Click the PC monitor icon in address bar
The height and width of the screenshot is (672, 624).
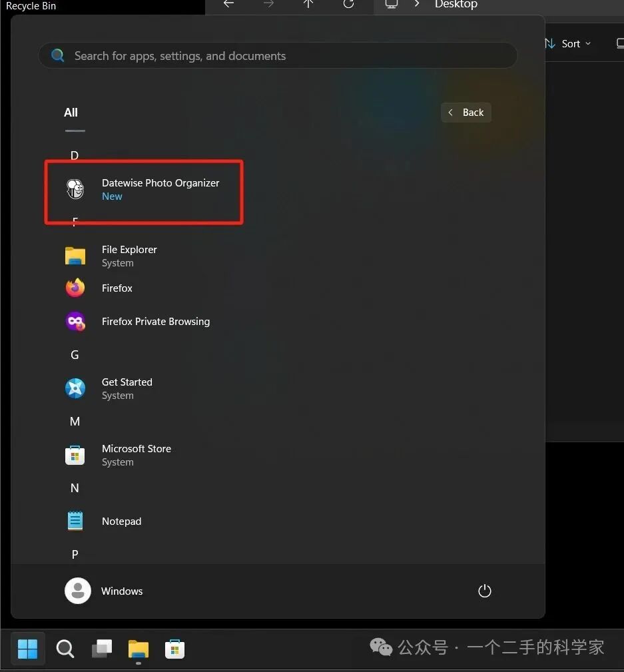tap(392, 4)
